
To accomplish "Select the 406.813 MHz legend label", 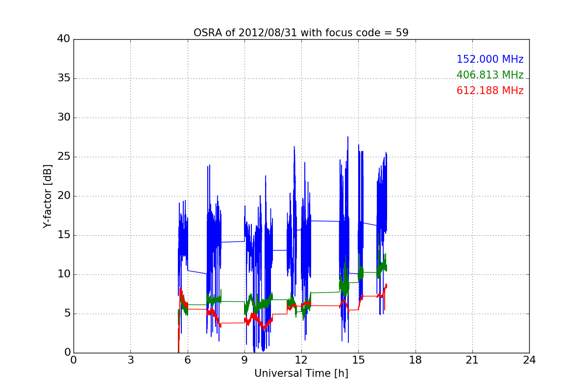I will pos(490,75).
